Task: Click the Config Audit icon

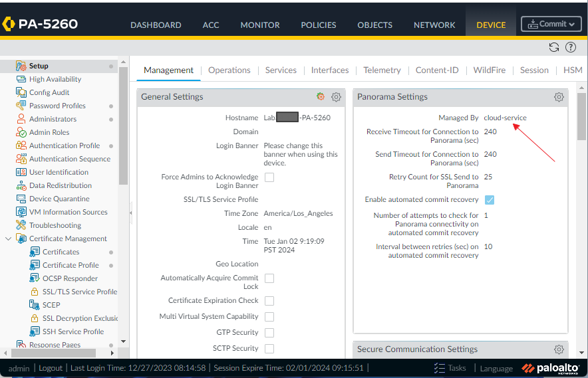Action: coord(21,92)
